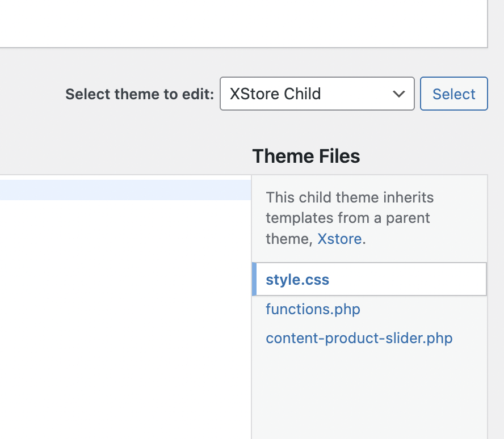Viewport: 504px width, 439px height.
Task: Open functions.php theme file
Action: click(313, 309)
